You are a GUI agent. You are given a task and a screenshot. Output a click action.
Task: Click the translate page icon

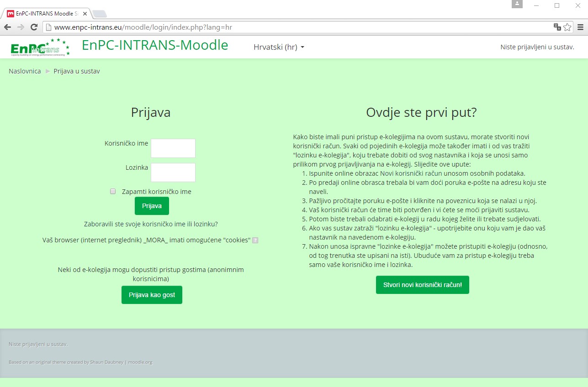click(557, 27)
